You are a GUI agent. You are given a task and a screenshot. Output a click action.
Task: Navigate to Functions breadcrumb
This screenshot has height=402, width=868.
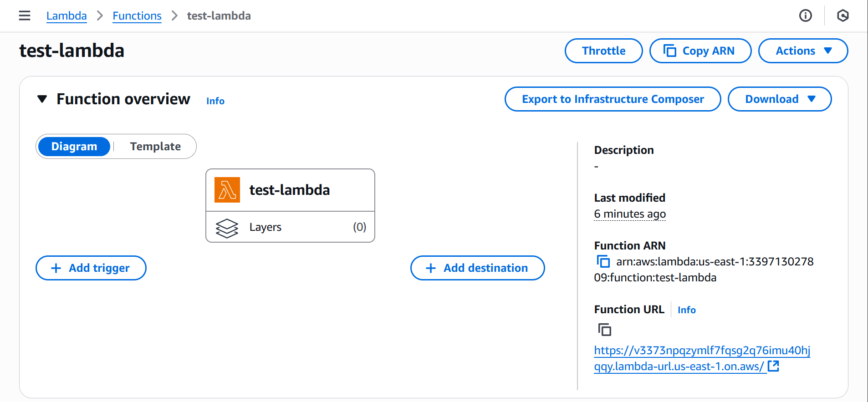[137, 16]
